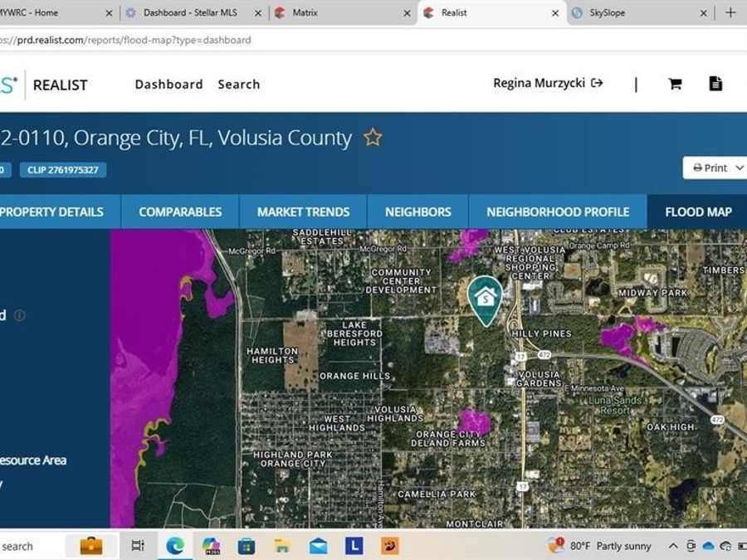Click the Search link in header
747x560 pixels.
coord(239,84)
